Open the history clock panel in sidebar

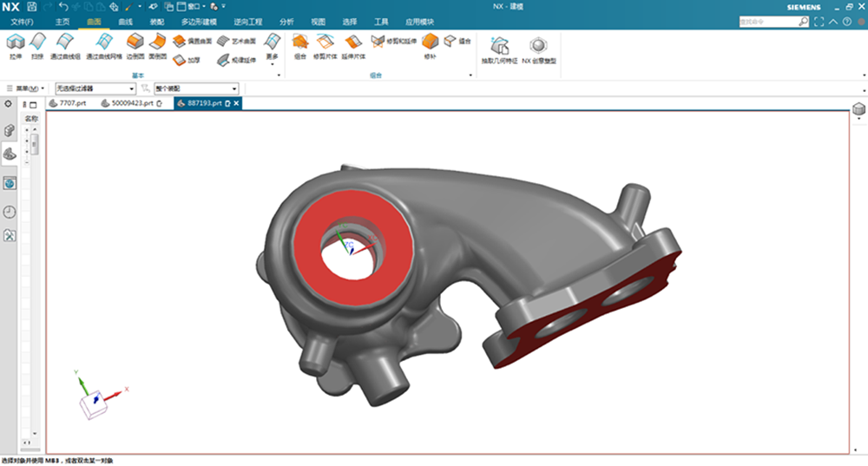coord(10,212)
